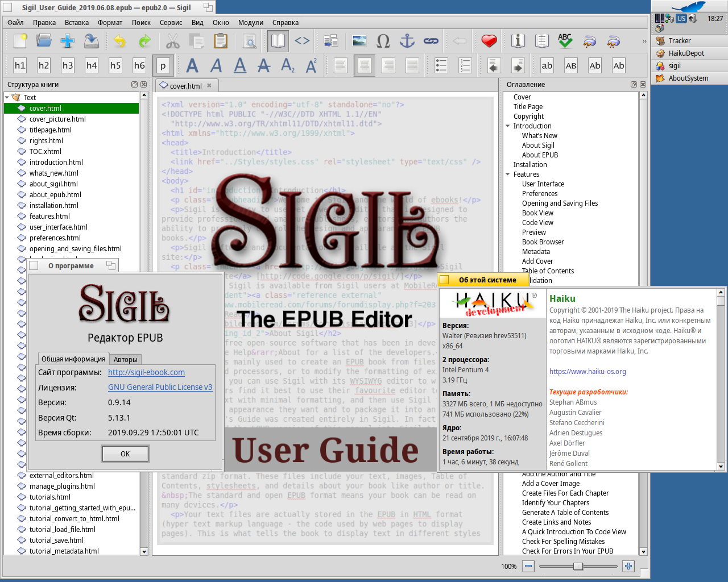This screenshot has width=728, height=582.
Task: Open the Сервис menu
Action: pyautogui.click(x=171, y=23)
